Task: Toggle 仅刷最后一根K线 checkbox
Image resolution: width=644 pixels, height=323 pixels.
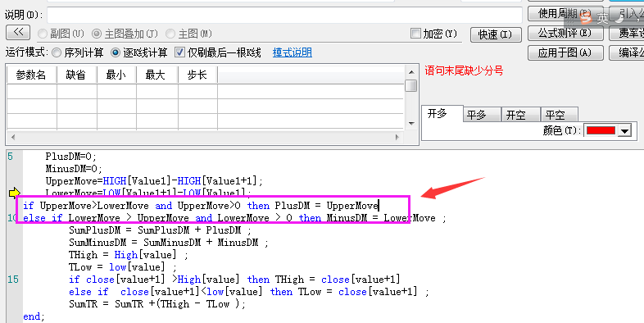Action: (179, 52)
